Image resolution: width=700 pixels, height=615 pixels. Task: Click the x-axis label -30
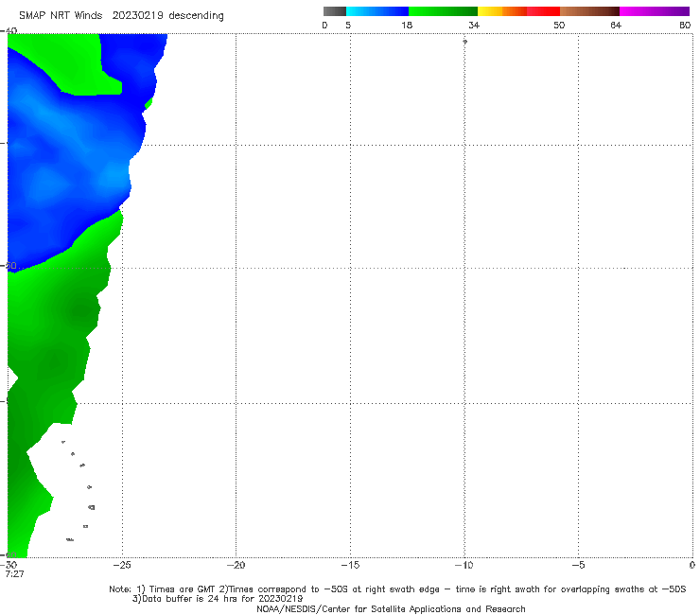[x=9, y=565]
